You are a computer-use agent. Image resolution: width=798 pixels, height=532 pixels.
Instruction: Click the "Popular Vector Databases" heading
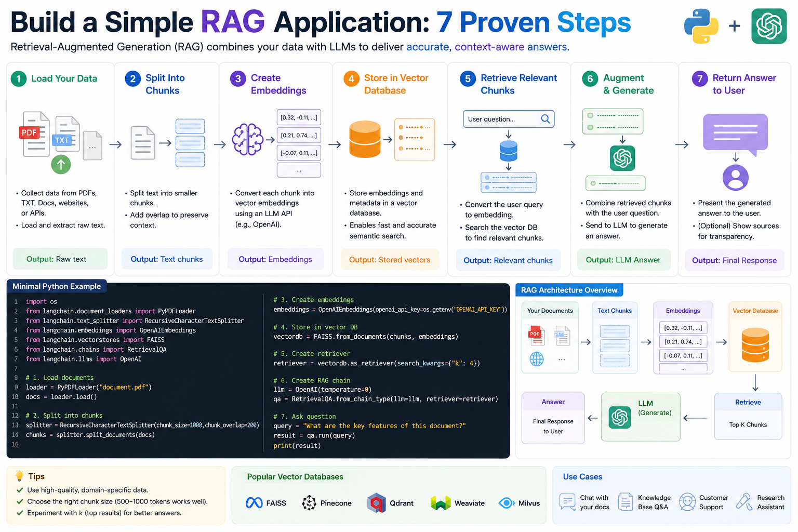[295, 476]
